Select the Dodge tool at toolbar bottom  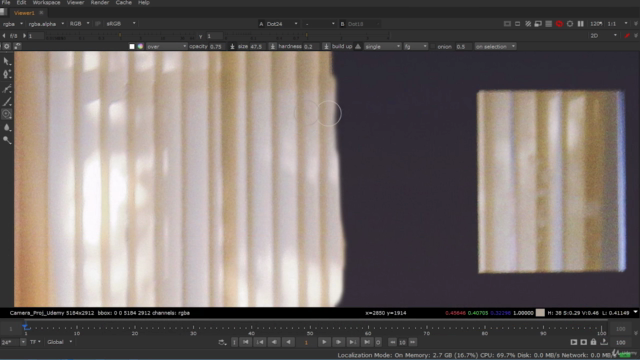pyautogui.click(x=7, y=140)
